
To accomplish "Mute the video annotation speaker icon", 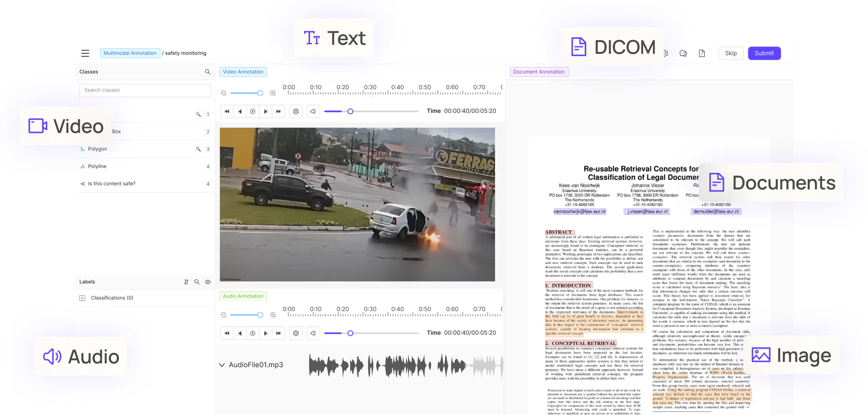I will pos(313,111).
